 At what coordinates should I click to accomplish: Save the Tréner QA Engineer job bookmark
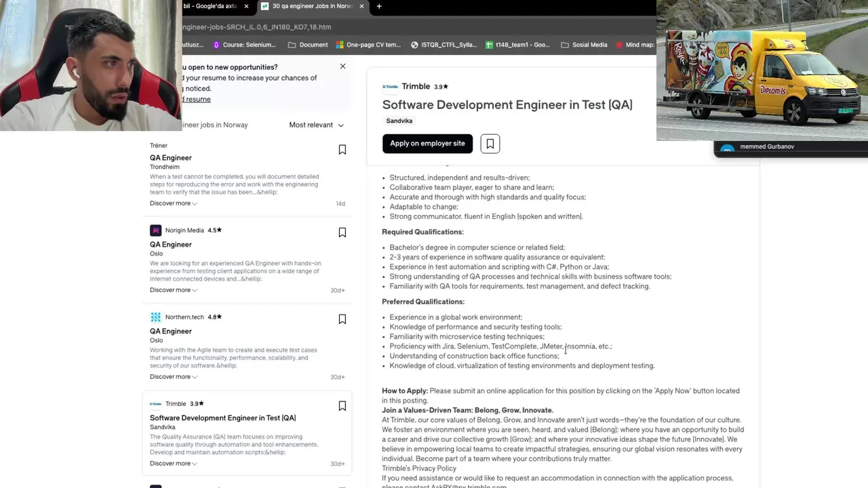[342, 149]
